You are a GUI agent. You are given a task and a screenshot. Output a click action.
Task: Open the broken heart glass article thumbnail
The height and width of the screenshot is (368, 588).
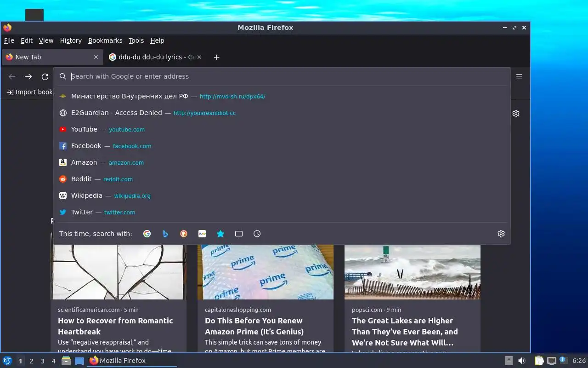tap(119, 272)
